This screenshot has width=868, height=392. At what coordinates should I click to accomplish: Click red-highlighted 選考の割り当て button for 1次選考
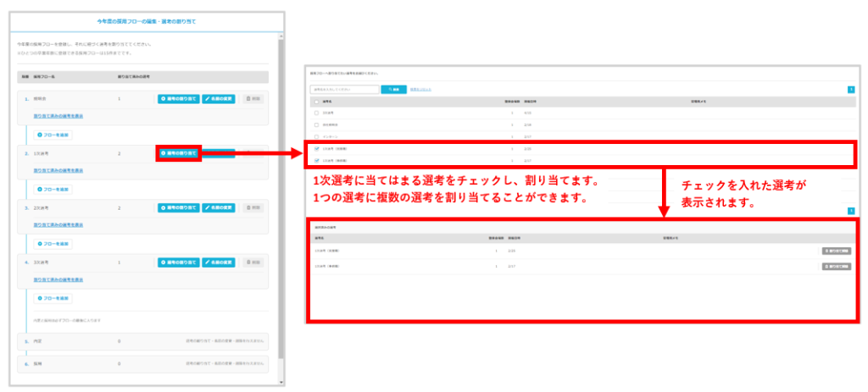[x=178, y=153]
